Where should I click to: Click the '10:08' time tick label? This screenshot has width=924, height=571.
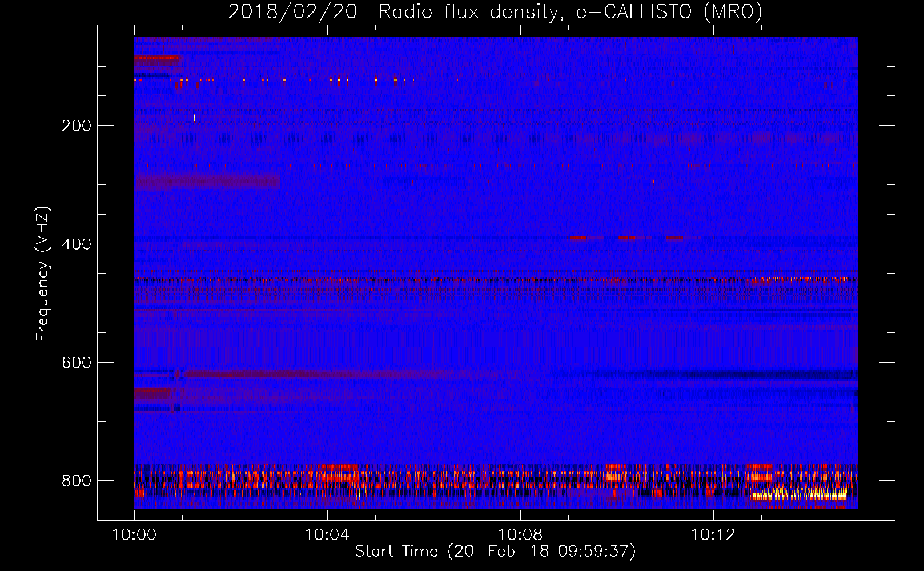pyautogui.click(x=520, y=534)
